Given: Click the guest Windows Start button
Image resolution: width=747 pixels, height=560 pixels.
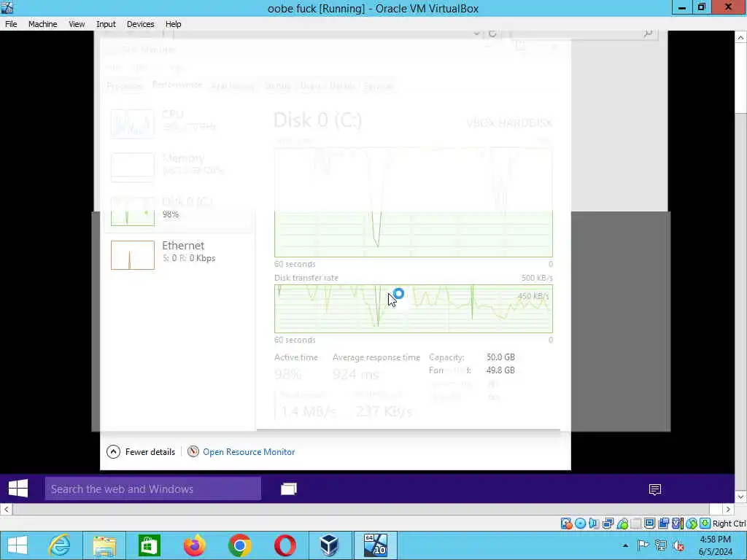Looking at the screenshot, I should click(18, 489).
